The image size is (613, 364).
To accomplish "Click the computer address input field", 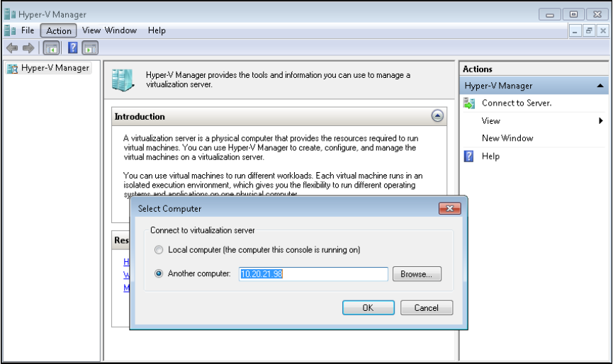I will tap(313, 274).
